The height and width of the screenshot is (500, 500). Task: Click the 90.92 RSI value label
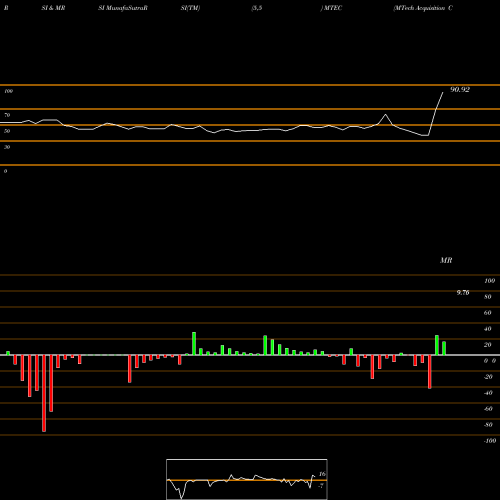460,90
